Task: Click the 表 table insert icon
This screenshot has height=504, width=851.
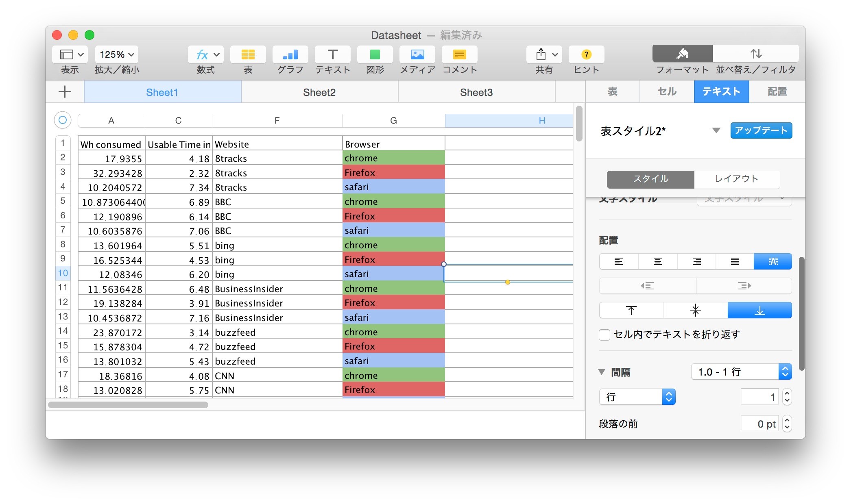Action: 248,54
